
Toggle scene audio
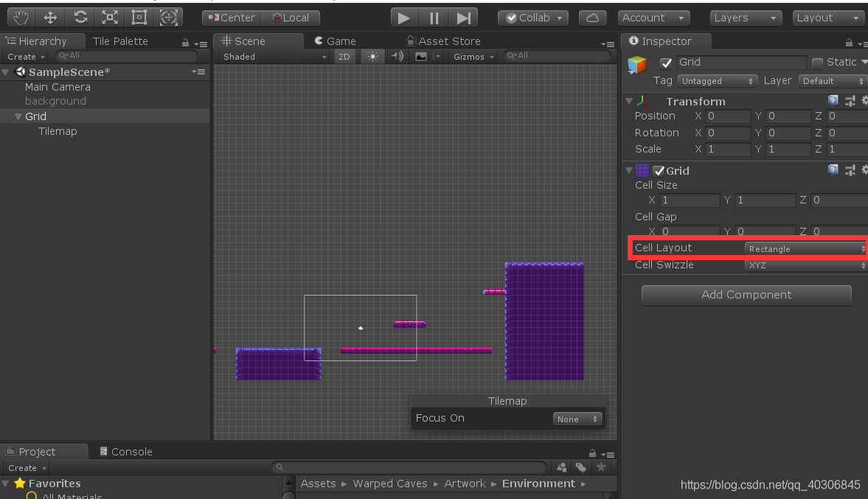click(x=397, y=57)
